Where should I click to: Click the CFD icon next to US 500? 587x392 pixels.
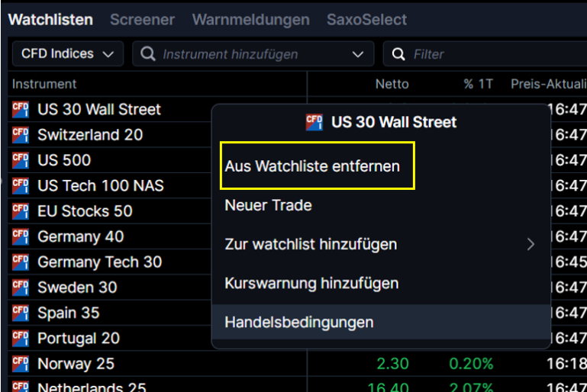tap(21, 160)
